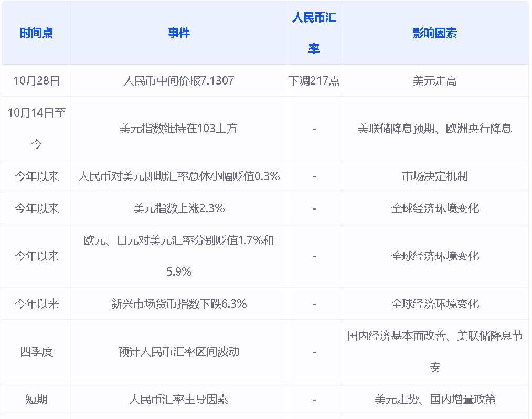Click the 影响因素 column header

pos(434,33)
